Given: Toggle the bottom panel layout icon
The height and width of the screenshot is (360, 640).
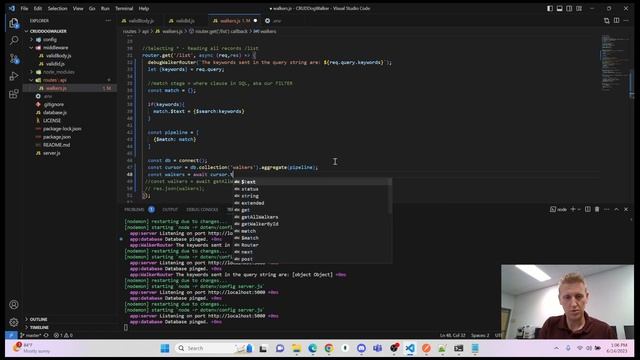Looking at the screenshot, I should pos(560,8).
